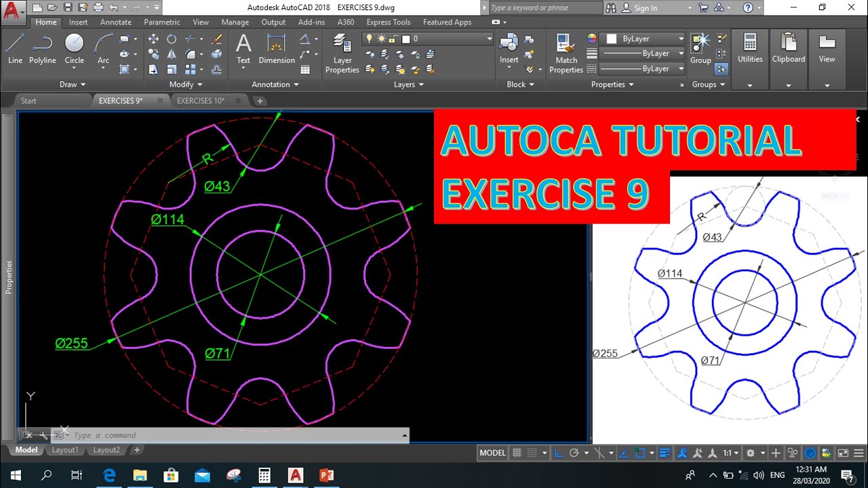Click the Match Properties tool
The width and height of the screenshot is (868, 488).
point(566,54)
